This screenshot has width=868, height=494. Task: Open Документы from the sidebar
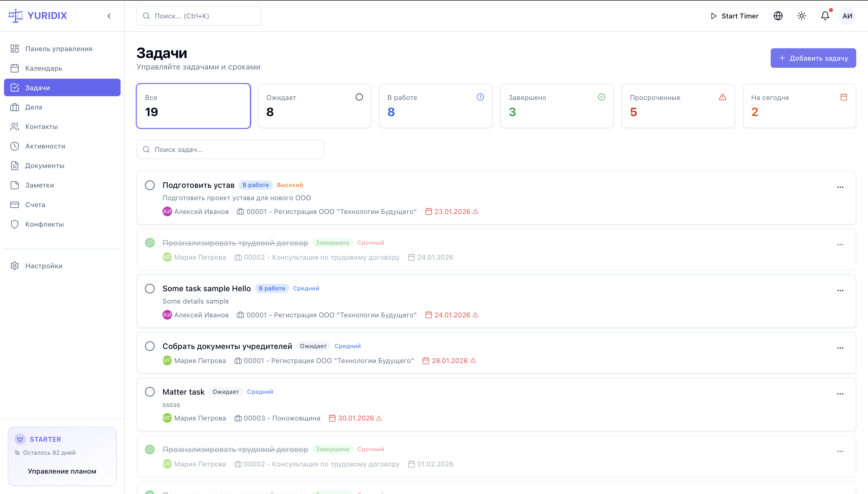click(x=45, y=165)
